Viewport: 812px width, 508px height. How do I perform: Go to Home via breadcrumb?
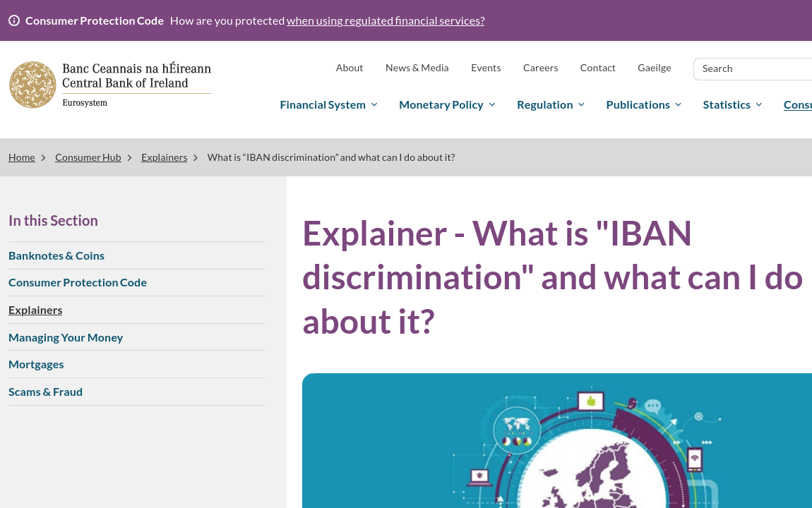[x=22, y=157]
